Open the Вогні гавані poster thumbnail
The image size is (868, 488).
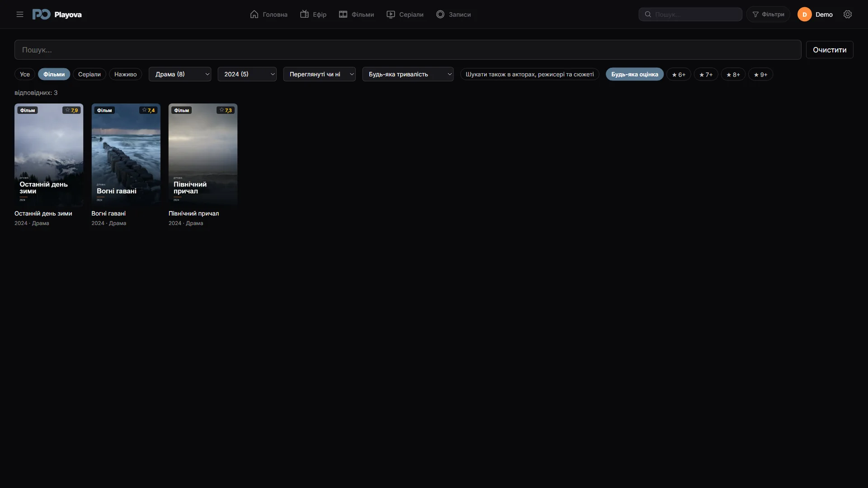coord(126,155)
